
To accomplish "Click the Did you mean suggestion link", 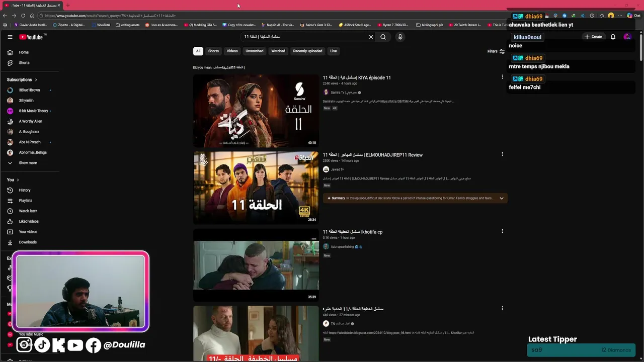I will click(229, 67).
